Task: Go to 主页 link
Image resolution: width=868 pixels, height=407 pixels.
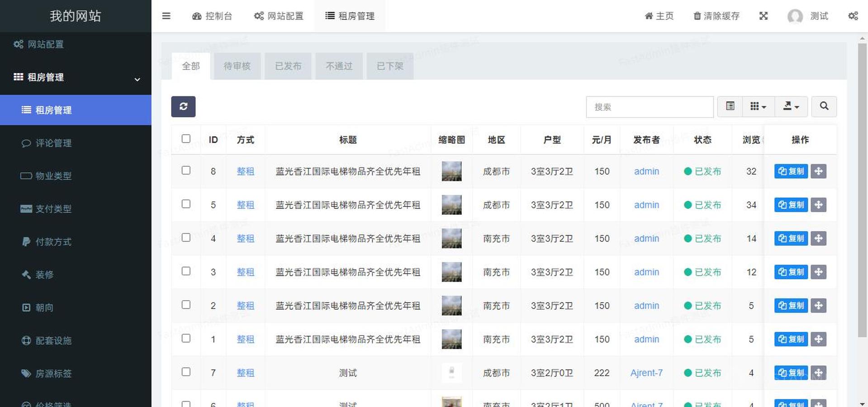Action: tap(659, 16)
